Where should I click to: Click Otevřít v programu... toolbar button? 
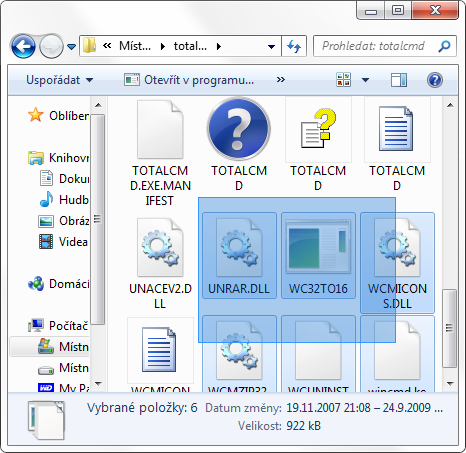189,80
